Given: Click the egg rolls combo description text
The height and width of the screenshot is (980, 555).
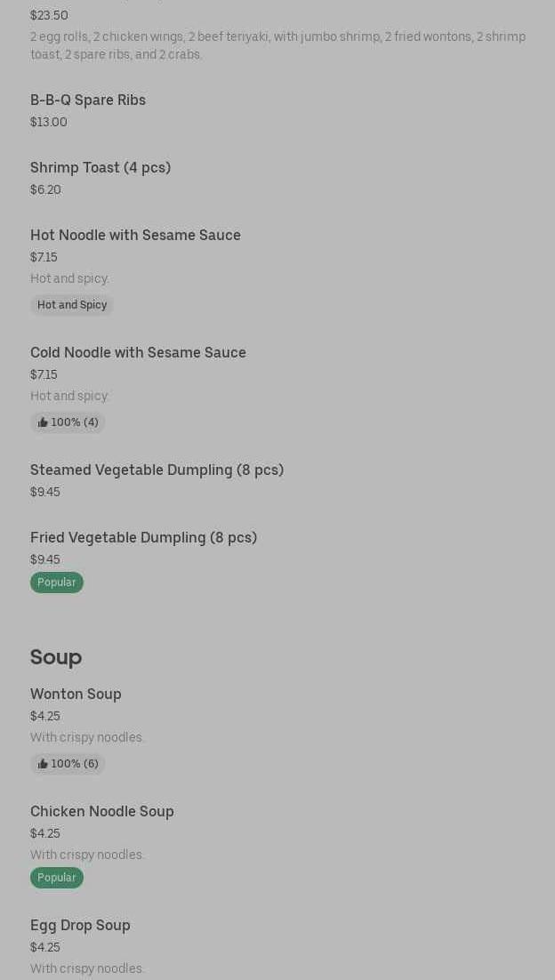Looking at the screenshot, I should [x=277, y=45].
